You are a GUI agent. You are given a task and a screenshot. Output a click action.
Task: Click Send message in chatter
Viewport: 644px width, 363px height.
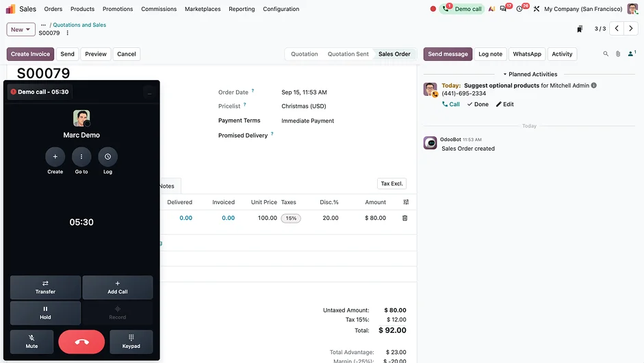pos(448,54)
